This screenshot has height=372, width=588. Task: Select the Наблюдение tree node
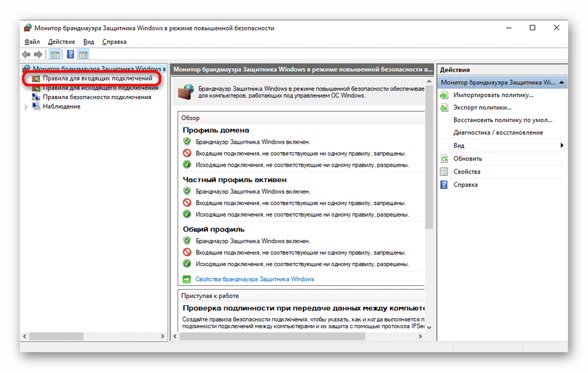point(61,106)
